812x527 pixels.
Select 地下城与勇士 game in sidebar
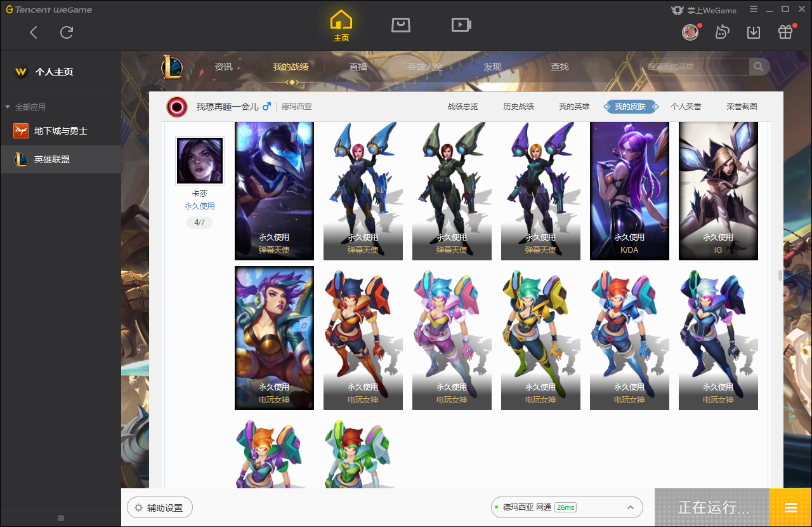pyautogui.click(x=60, y=131)
